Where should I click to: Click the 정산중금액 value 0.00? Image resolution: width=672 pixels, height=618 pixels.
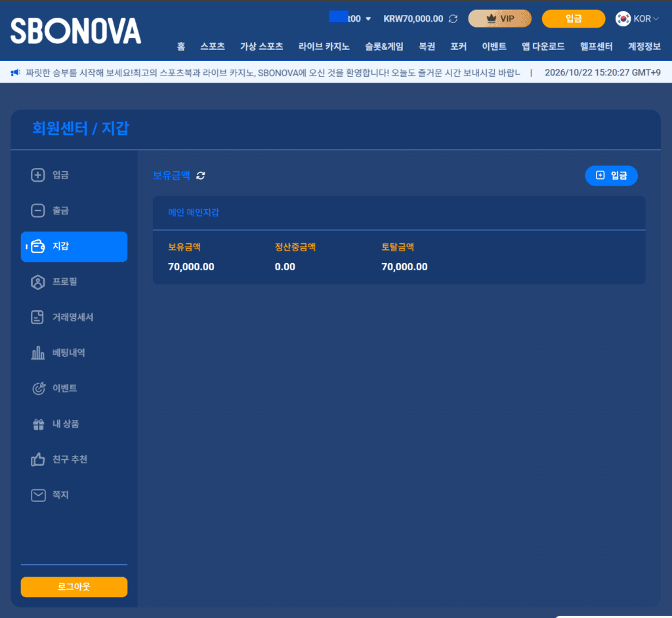coord(285,266)
